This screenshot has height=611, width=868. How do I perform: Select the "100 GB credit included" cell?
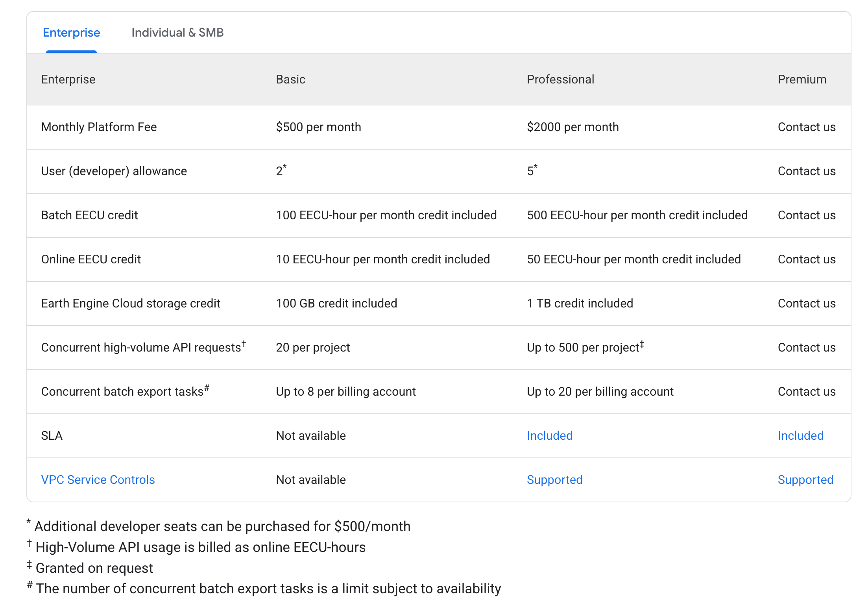[336, 303]
